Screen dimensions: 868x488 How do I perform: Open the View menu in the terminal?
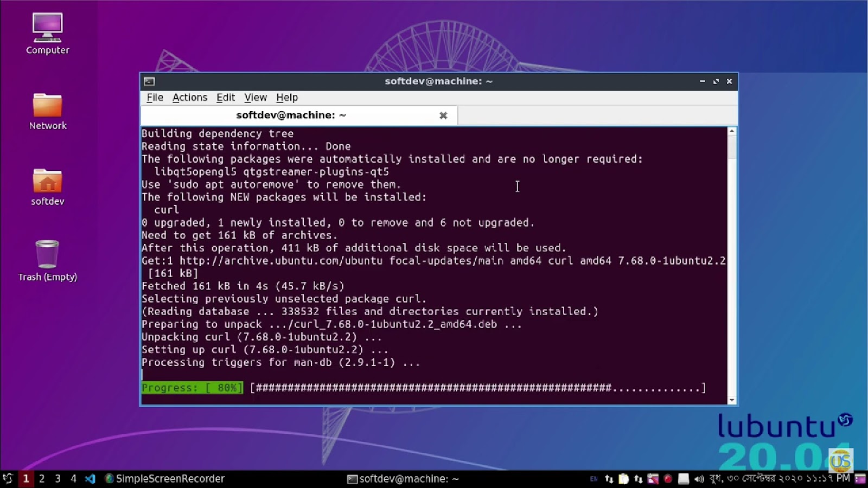pyautogui.click(x=255, y=97)
